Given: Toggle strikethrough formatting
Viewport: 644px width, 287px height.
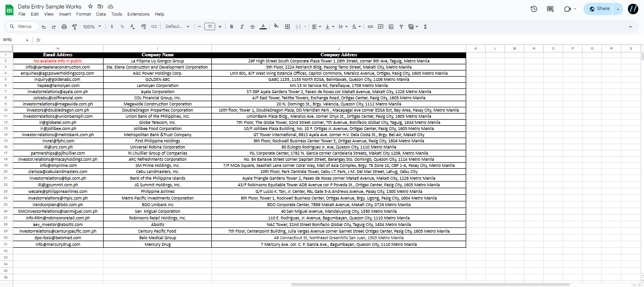Looking at the screenshot, I should pyautogui.click(x=252, y=27).
